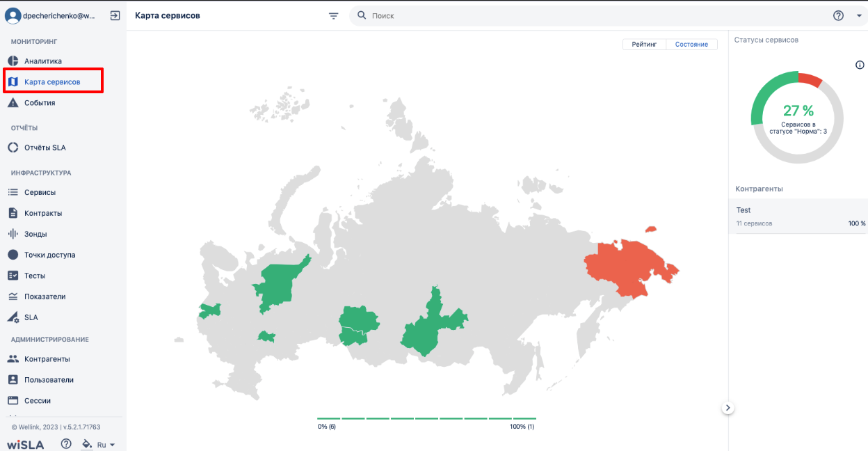868x451 pixels.
Task: Click the 27% status donut chart
Action: 798,117
